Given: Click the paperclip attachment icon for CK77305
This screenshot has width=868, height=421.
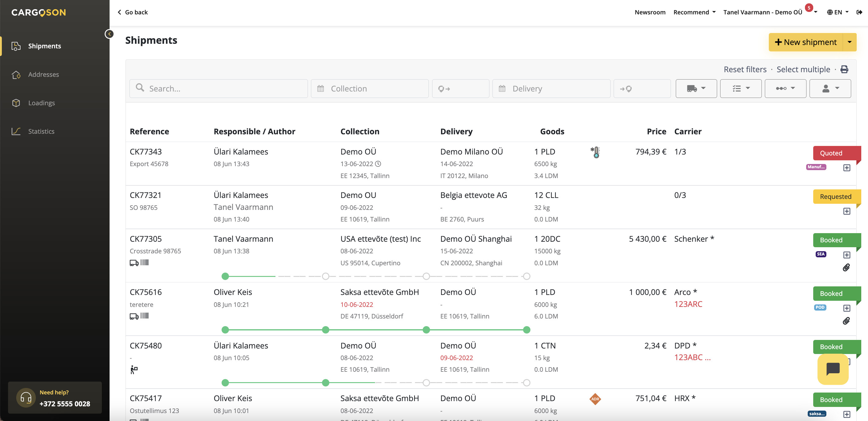Looking at the screenshot, I should (846, 267).
